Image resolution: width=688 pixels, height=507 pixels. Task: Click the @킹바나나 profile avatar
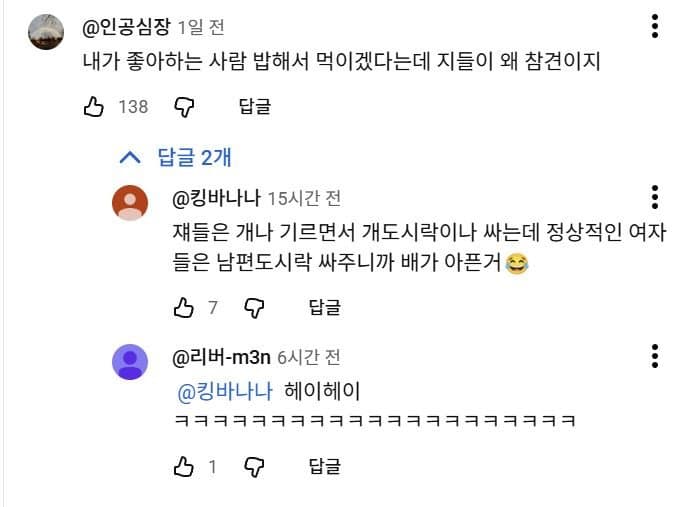(130, 202)
